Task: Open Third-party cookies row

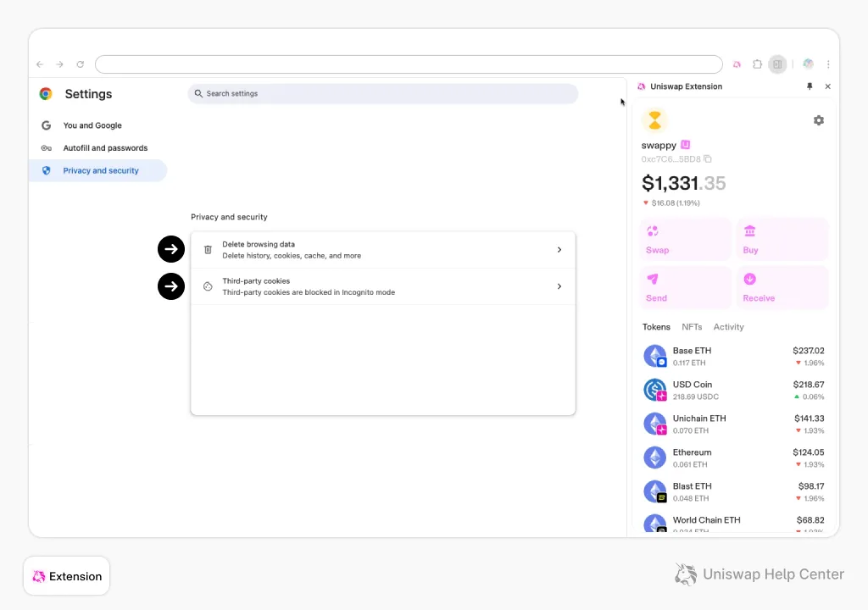Action: [383, 286]
